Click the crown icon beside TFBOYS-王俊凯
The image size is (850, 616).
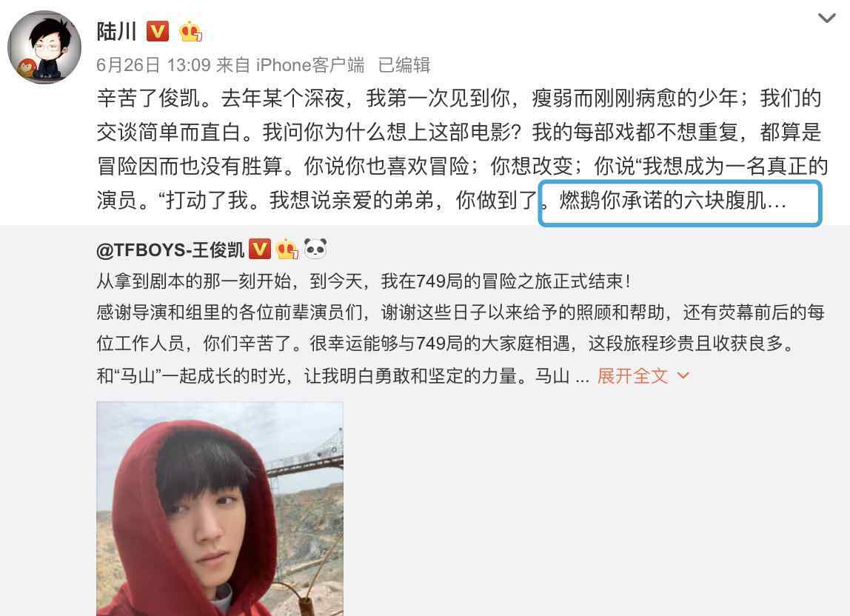(287, 249)
